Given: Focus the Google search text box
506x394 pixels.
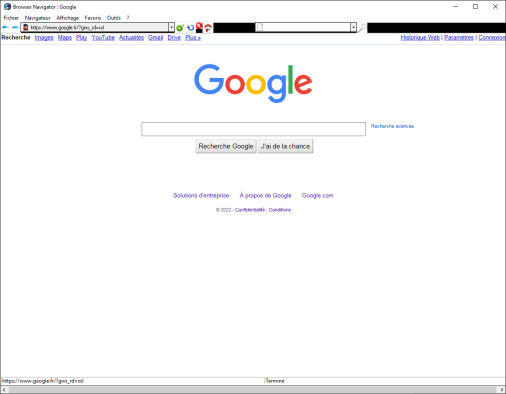Looking at the screenshot, I should click(253, 129).
